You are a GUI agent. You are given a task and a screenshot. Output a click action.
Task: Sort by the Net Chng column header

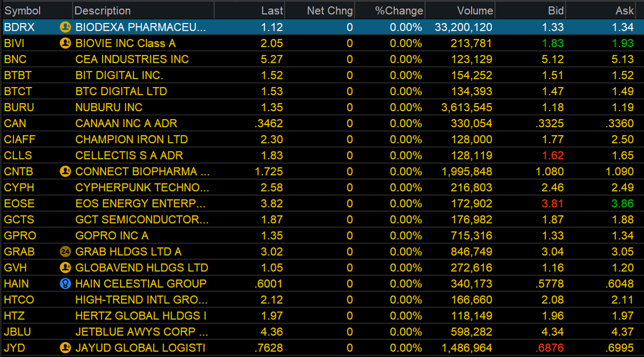(x=320, y=10)
